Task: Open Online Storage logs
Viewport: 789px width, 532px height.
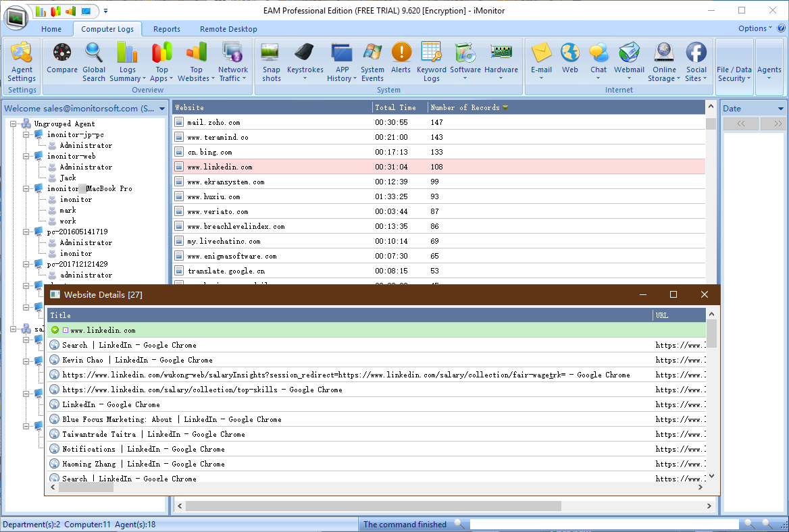Action: click(664, 62)
